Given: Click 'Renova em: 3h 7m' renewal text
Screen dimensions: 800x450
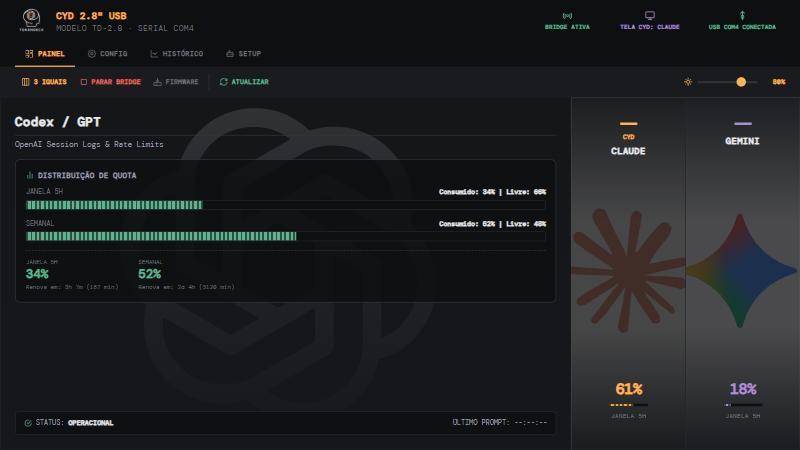Looking at the screenshot, I should pyautogui.click(x=72, y=287).
